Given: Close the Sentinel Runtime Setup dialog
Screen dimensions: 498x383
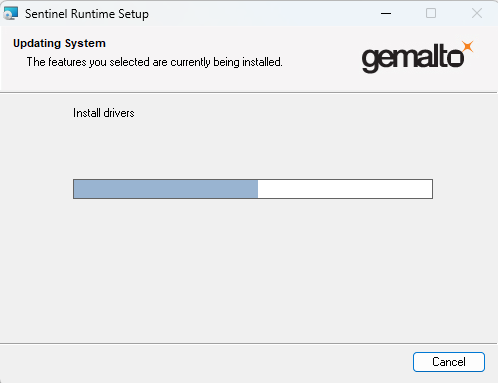Looking at the screenshot, I should click(477, 13).
